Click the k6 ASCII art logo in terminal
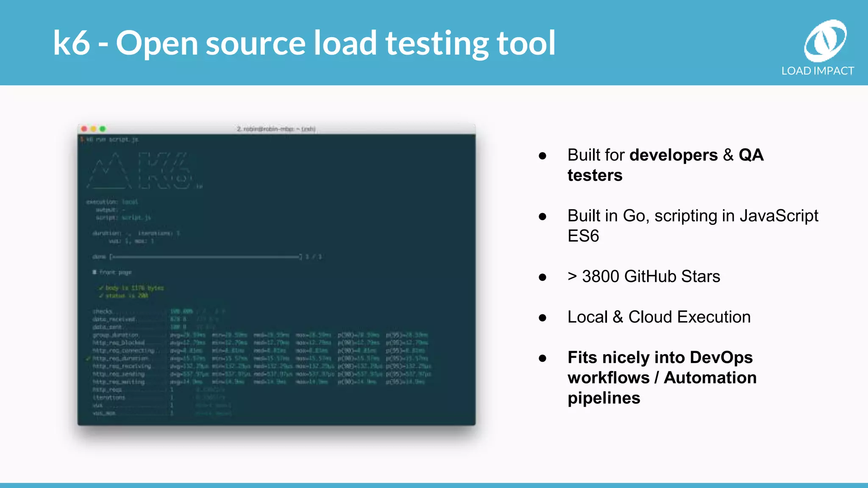The height and width of the screenshot is (488, 868). [145, 170]
